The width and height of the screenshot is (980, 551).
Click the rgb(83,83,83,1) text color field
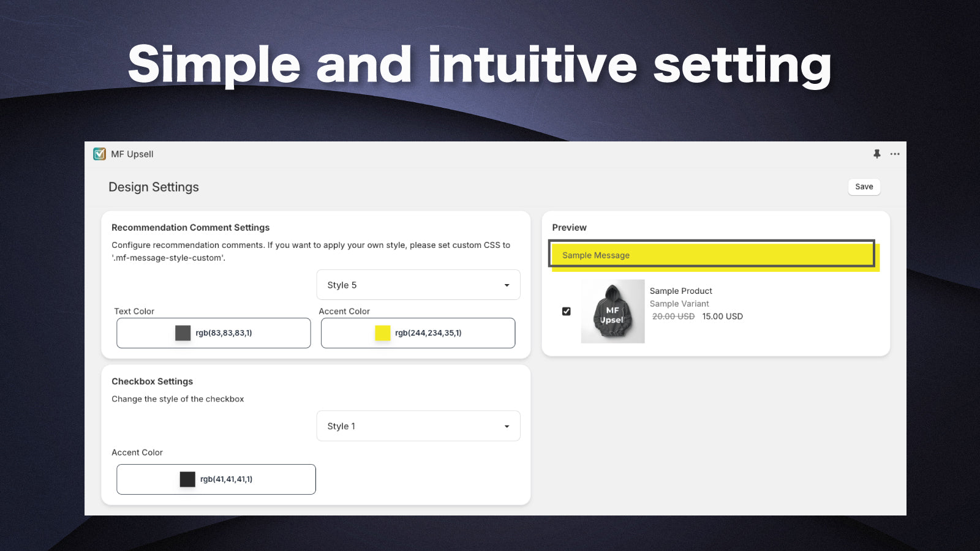(x=224, y=333)
